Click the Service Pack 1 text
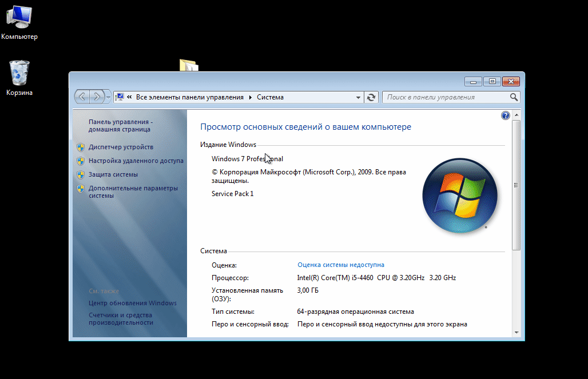 click(x=232, y=193)
